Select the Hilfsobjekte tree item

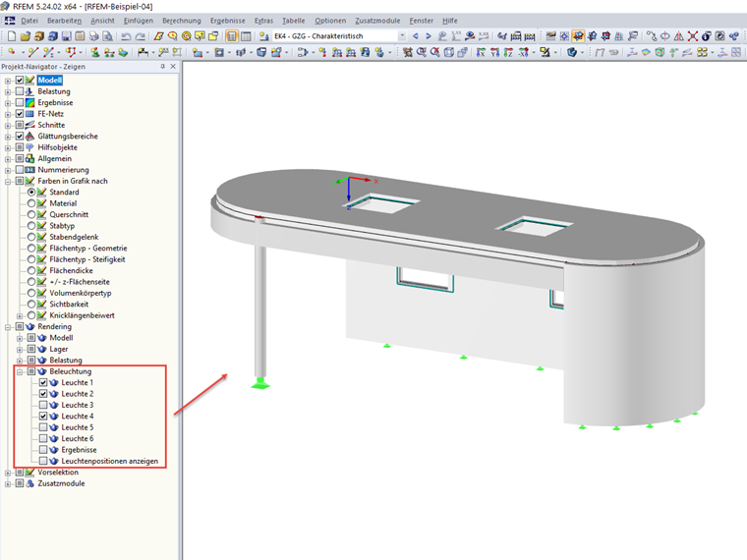coord(58,147)
